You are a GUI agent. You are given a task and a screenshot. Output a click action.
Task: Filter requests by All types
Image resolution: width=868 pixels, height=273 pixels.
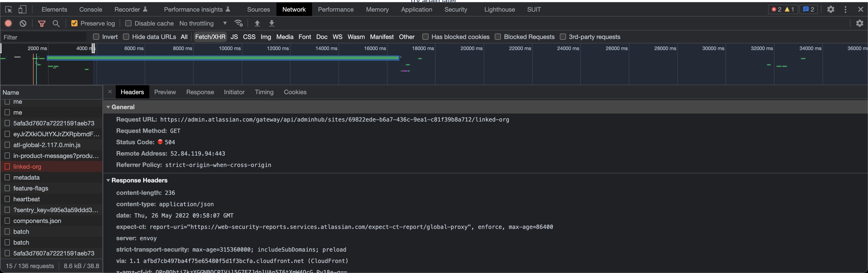(184, 37)
